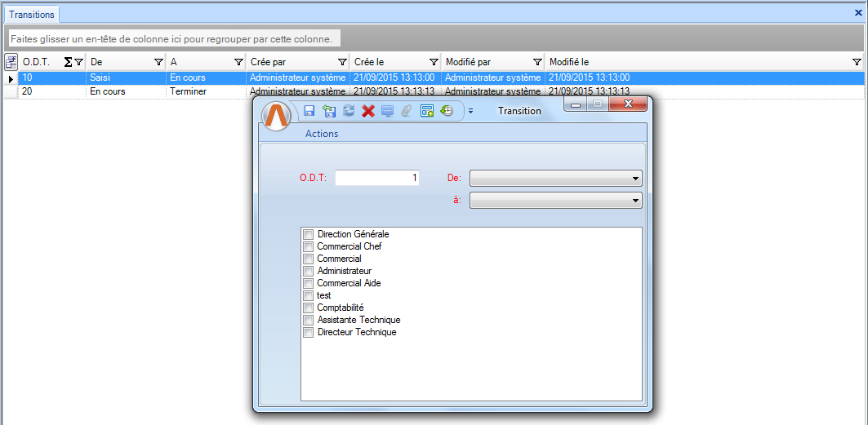
Task: Click the Save and Close icon
Action: click(329, 111)
